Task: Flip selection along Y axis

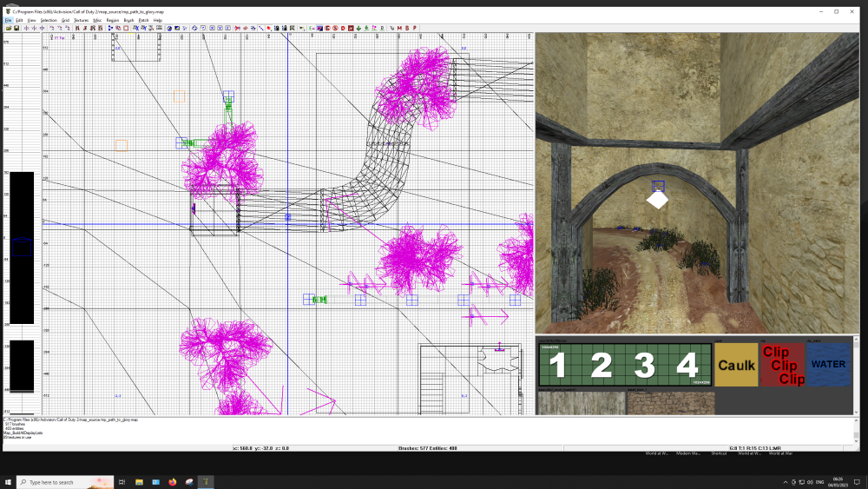Action: tap(34, 28)
